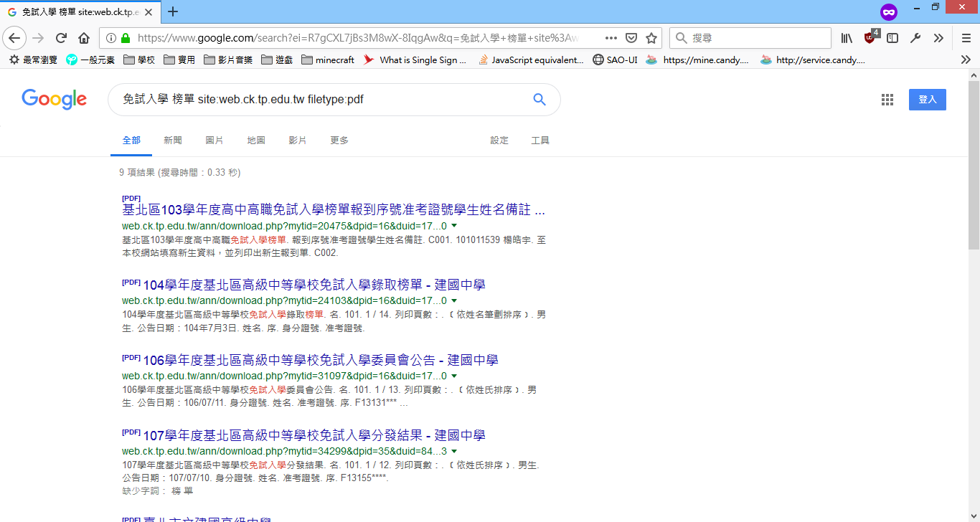
Task: Switch to the 地圖 tab
Action: (256, 141)
